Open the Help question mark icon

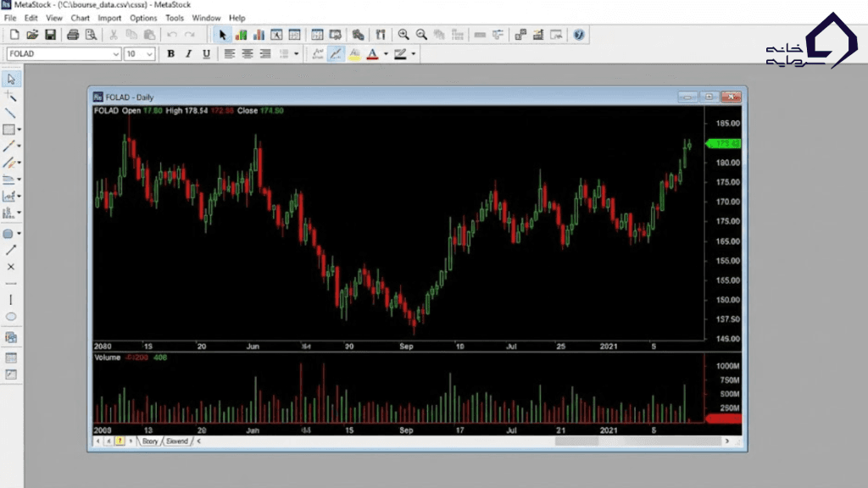click(x=579, y=35)
